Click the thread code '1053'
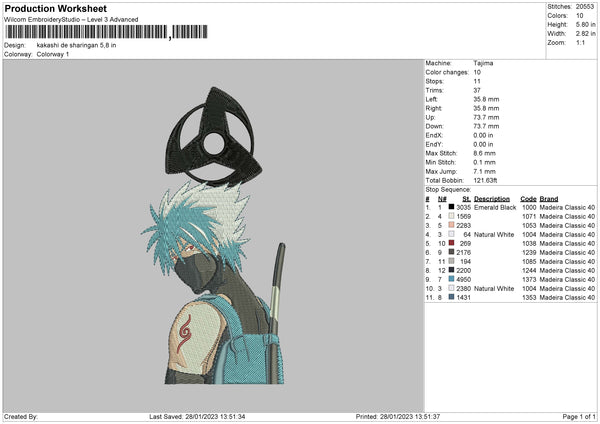Screen dimensions: 600x424 [x=529, y=225]
